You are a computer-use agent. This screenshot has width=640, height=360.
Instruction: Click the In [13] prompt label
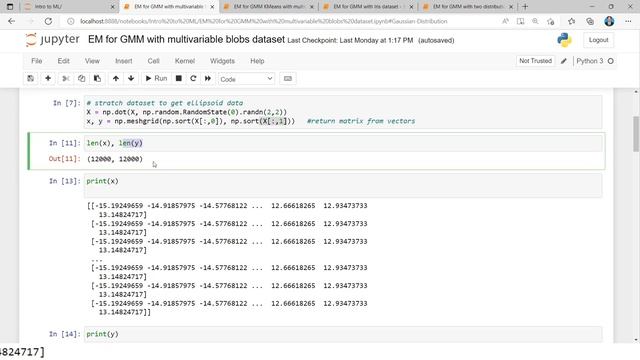[x=65, y=181]
